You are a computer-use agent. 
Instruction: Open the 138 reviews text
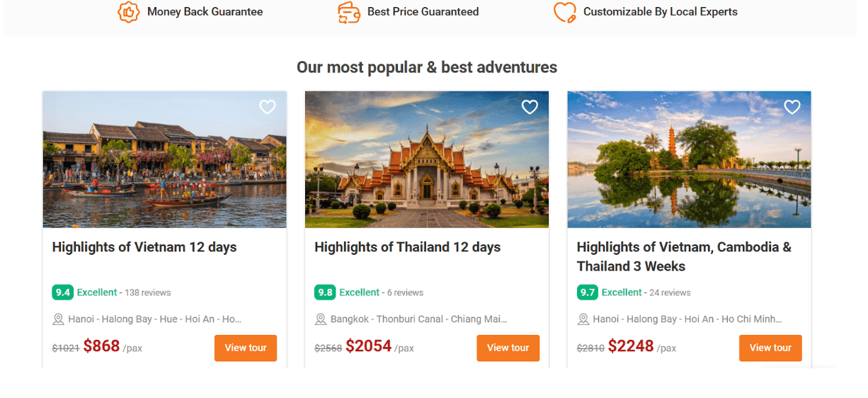148,292
